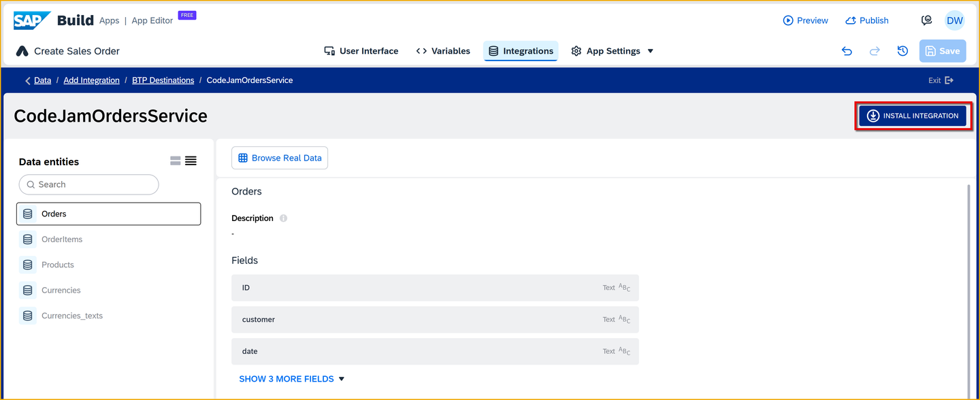Viewport: 980px width, 400px height.
Task: Click the redo arrow icon
Action: click(875, 51)
